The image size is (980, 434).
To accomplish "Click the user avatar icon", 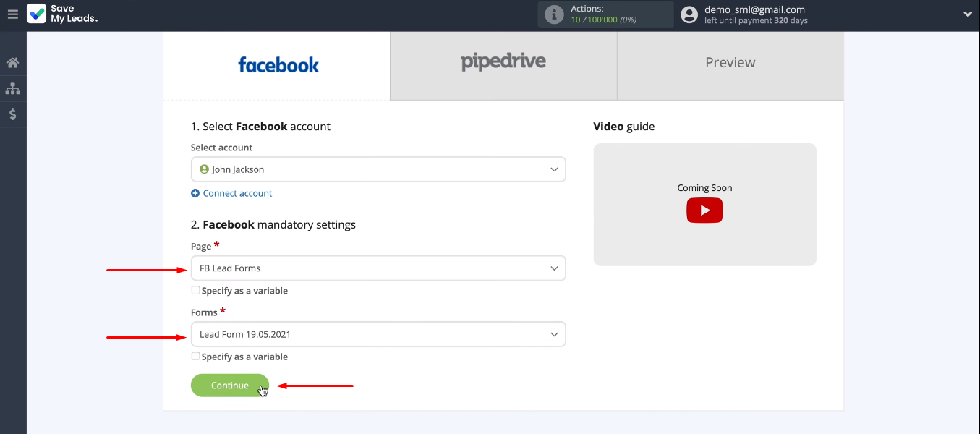I will pos(689,14).
